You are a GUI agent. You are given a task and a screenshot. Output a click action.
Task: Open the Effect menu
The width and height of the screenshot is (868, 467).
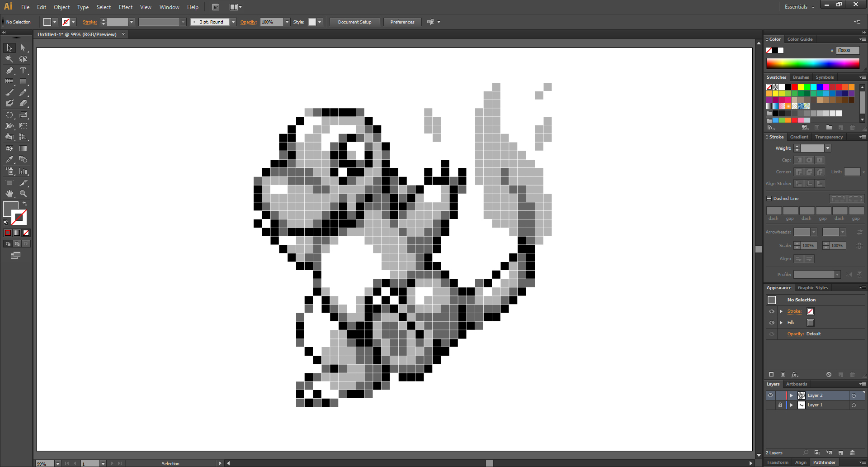(126, 7)
